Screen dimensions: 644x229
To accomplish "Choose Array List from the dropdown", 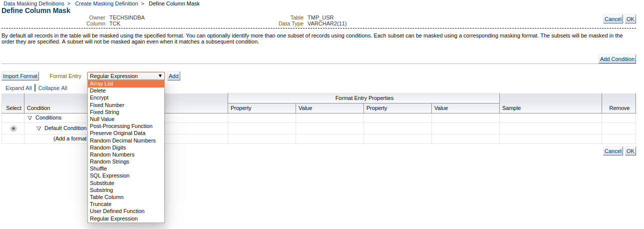I will 126,83.
